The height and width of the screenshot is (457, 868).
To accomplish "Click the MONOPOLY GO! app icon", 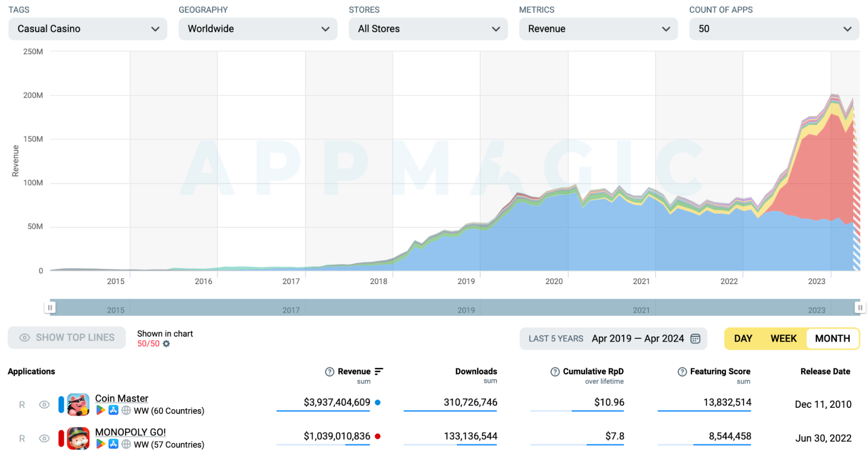I will 78,438.
